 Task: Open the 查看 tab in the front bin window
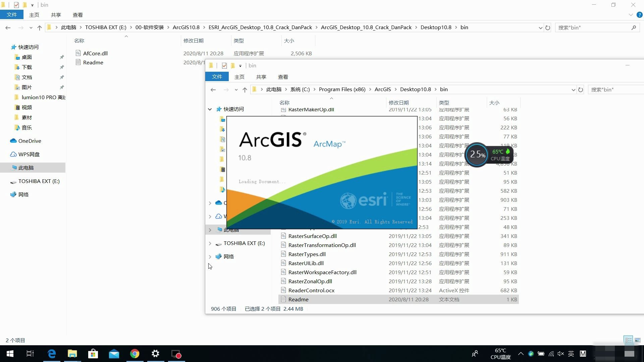283,77
